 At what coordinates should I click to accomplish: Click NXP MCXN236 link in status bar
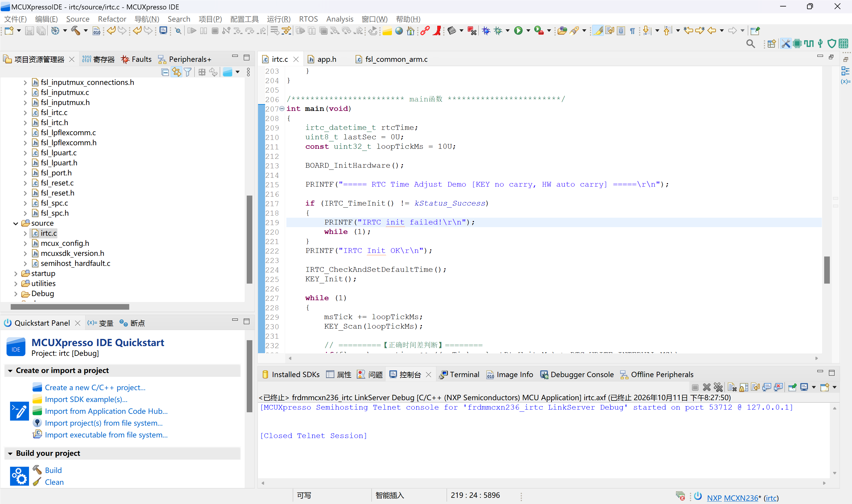(x=732, y=498)
